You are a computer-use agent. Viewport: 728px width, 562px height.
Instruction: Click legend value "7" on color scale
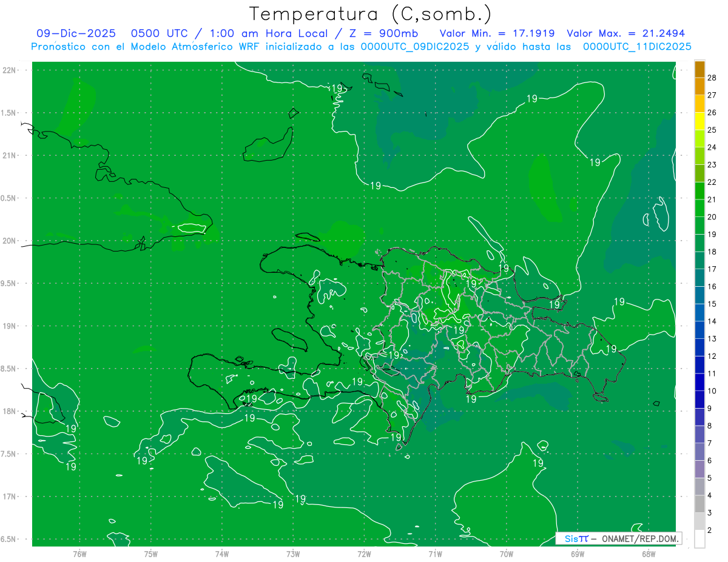coord(710,443)
